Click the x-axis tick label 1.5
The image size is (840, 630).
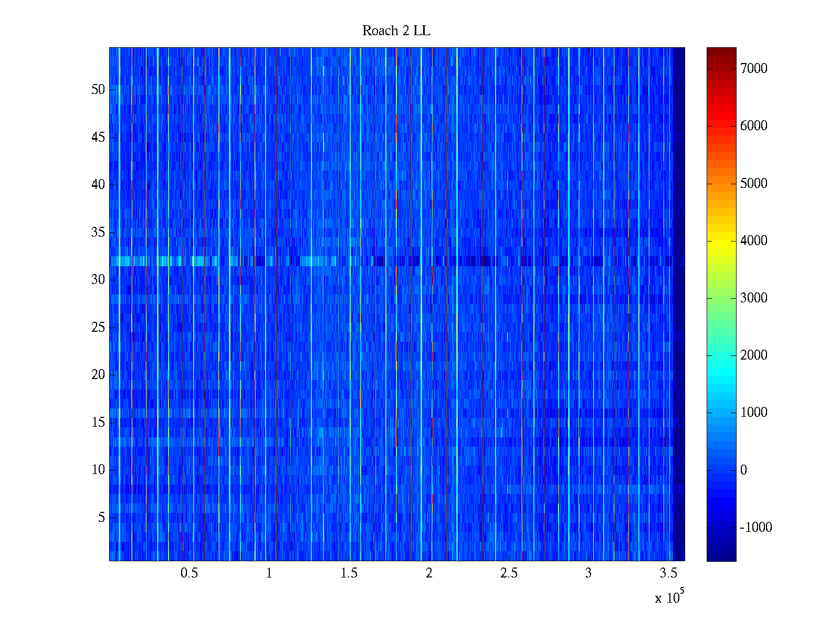(x=349, y=573)
